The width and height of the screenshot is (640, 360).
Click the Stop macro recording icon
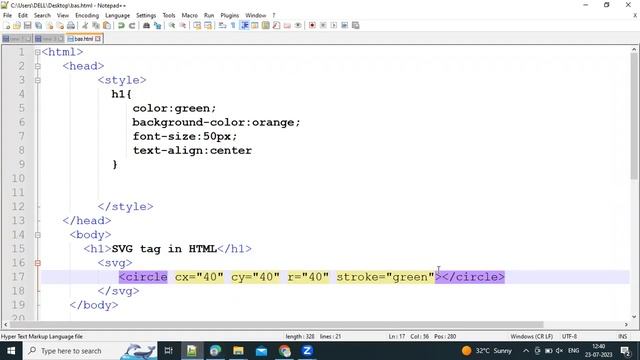point(323,25)
